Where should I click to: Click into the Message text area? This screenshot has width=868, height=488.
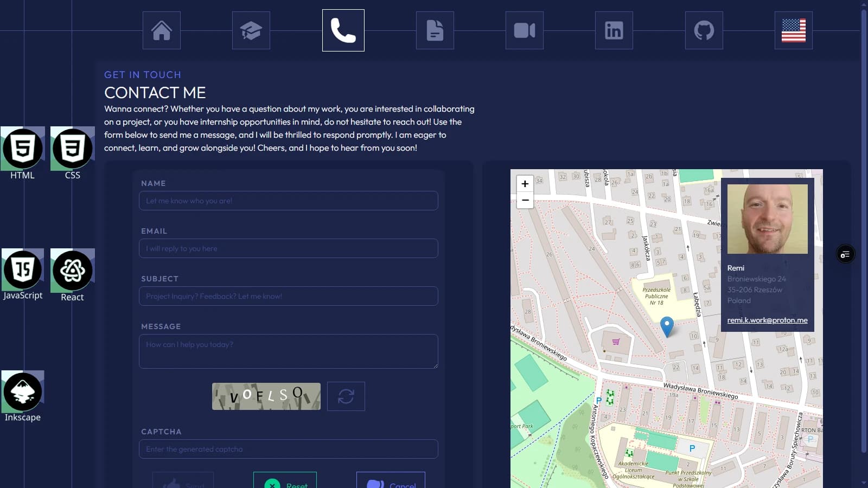(x=289, y=351)
